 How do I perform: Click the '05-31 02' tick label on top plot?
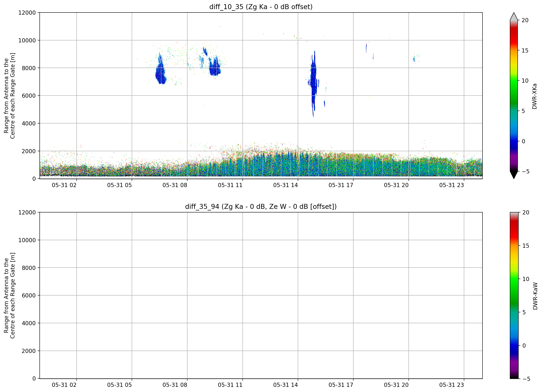pyautogui.click(x=64, y=185)
